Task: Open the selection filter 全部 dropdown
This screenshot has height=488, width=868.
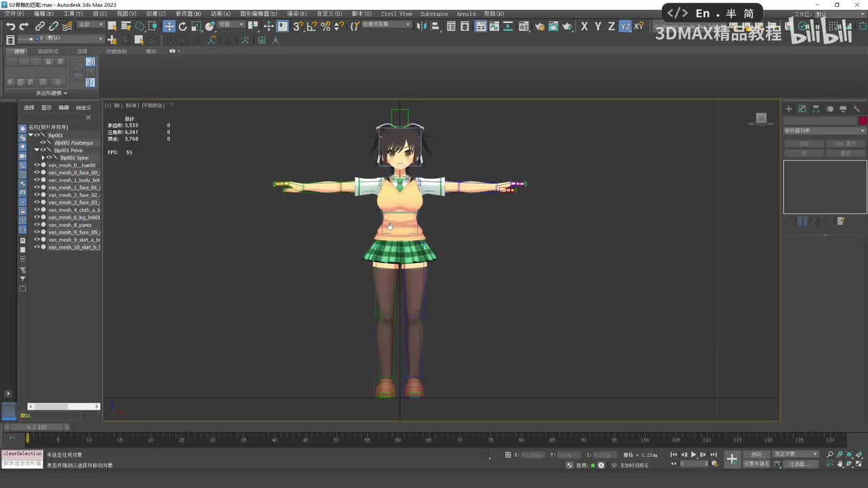Action: pos(91,24)
